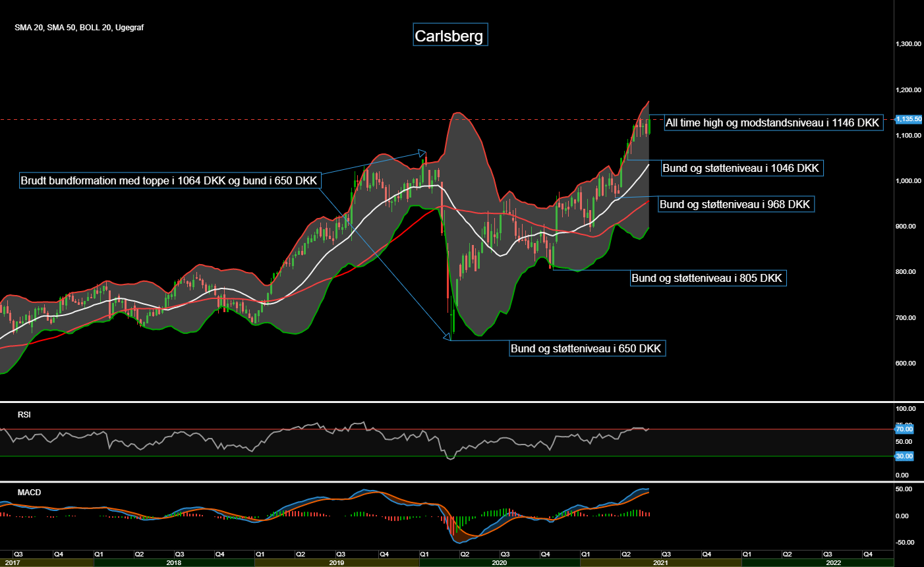Click the 'All time high og modstandsniveau i 1146 DKK' annotation
924x567 pixels.
tap(772, 122)
